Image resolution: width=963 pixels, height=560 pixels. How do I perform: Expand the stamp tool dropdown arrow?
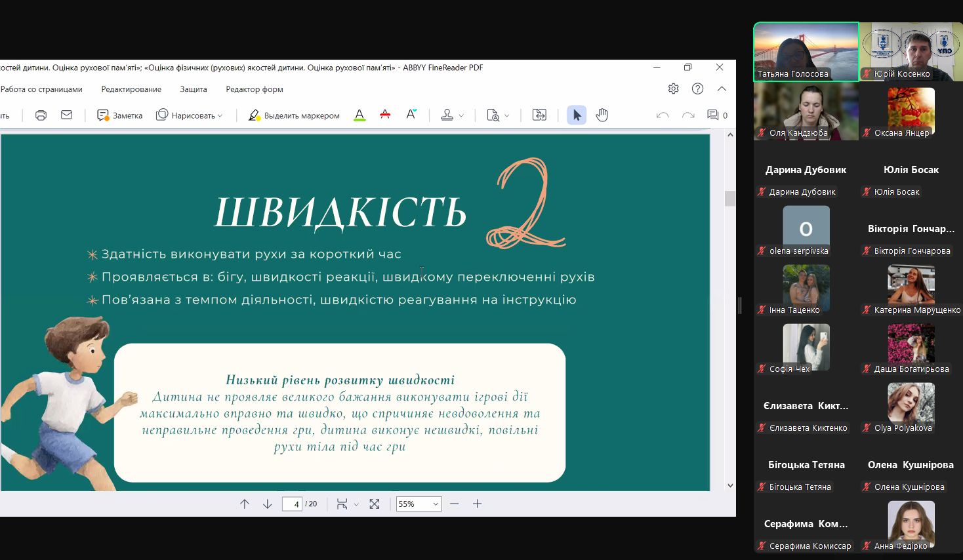pos(461,116)
